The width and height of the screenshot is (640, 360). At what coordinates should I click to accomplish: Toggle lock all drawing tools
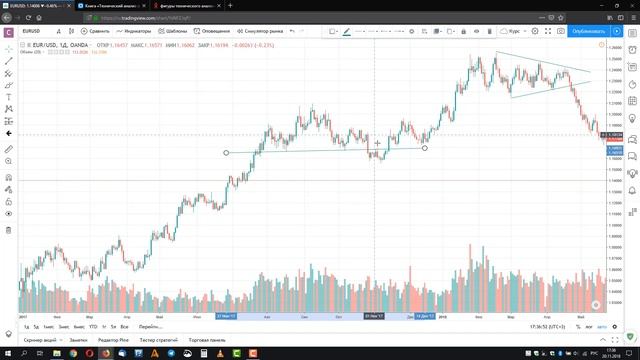tap(9, 202)
